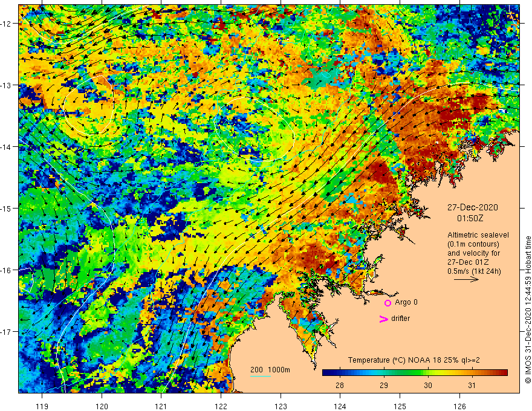Click the latitude label -17
This screenshot has height=411, width=532.
click(x=6, y=332)
